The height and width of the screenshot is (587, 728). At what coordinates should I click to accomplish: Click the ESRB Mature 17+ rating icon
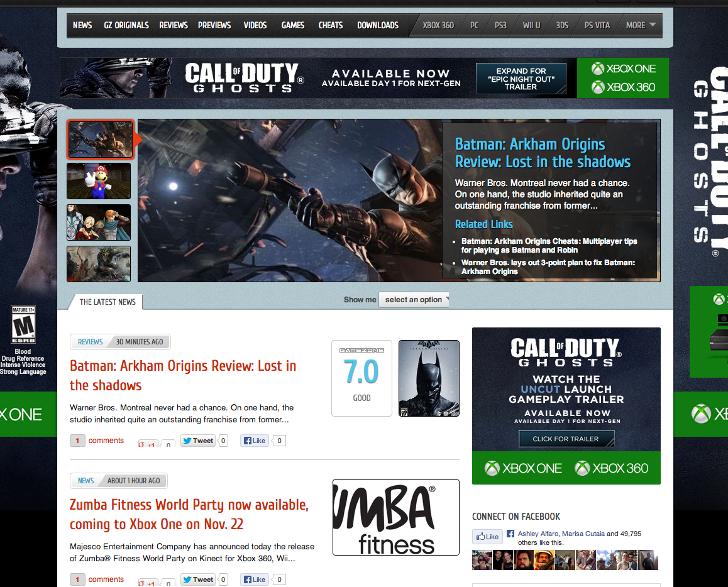[x=23, y=324]
